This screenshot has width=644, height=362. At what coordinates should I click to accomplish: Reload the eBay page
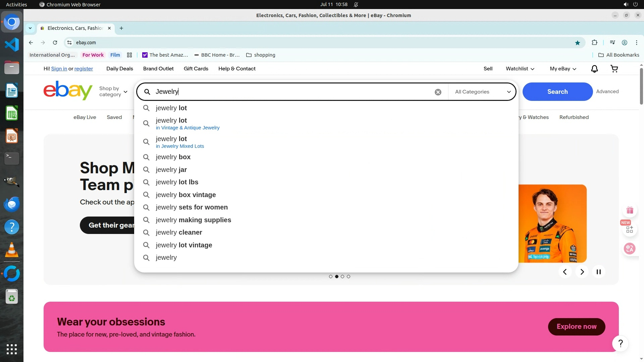(x=55, y=43)
